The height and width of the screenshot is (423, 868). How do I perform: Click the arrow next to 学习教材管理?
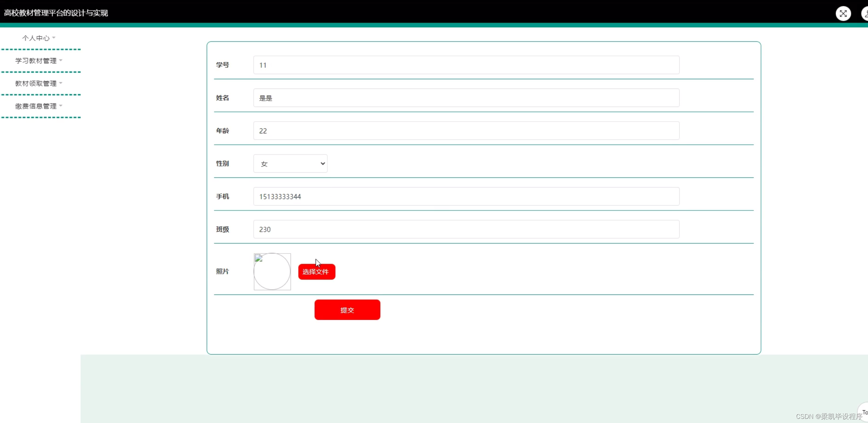click(x=61, y=60)
